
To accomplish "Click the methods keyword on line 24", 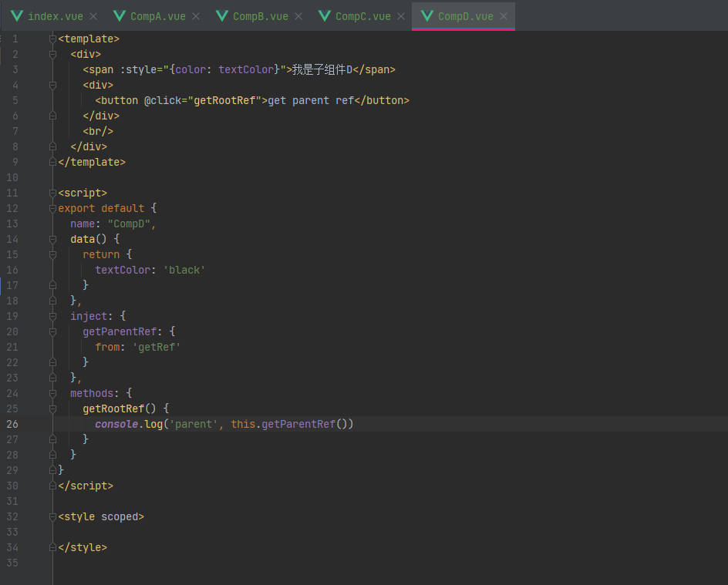I will tap(92, 393).
